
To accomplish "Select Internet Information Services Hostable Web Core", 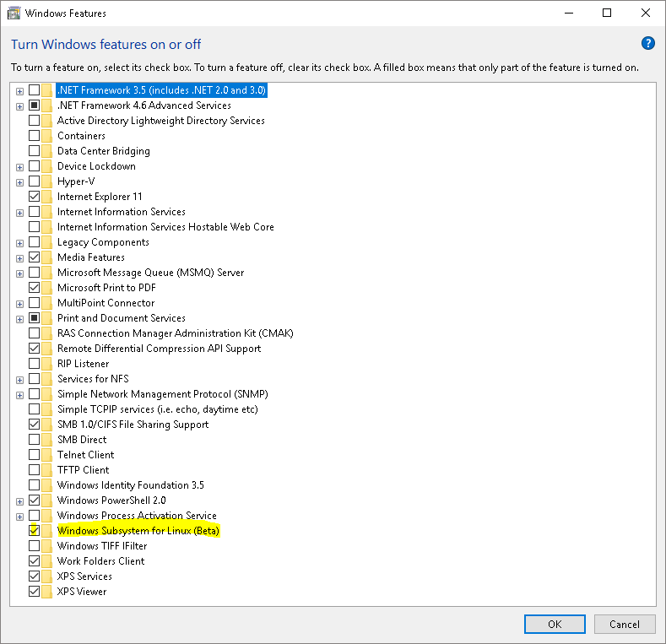I will coord(165,227).
